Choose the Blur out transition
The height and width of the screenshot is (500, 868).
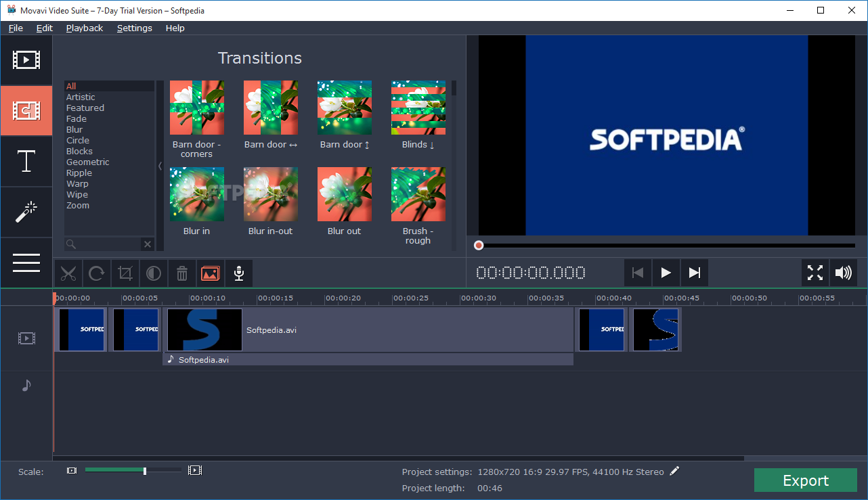tap(345, 195)
